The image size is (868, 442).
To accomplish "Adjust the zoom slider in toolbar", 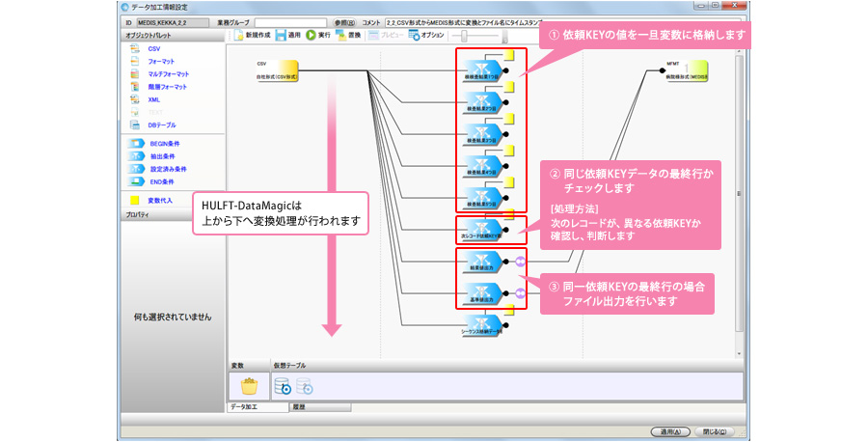I will click(465, 35).
